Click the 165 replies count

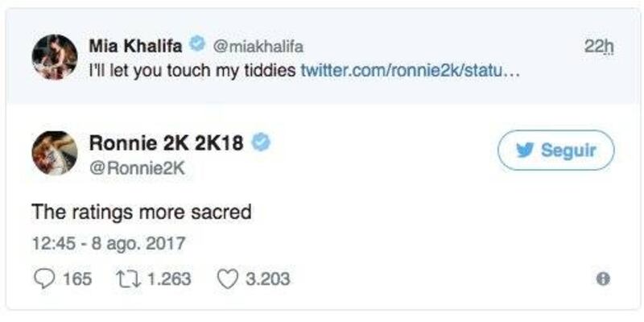[77, 279]
